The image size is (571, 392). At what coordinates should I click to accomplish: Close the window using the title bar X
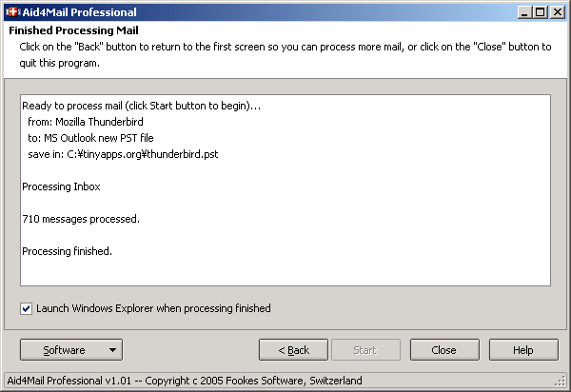pos(557,12)
